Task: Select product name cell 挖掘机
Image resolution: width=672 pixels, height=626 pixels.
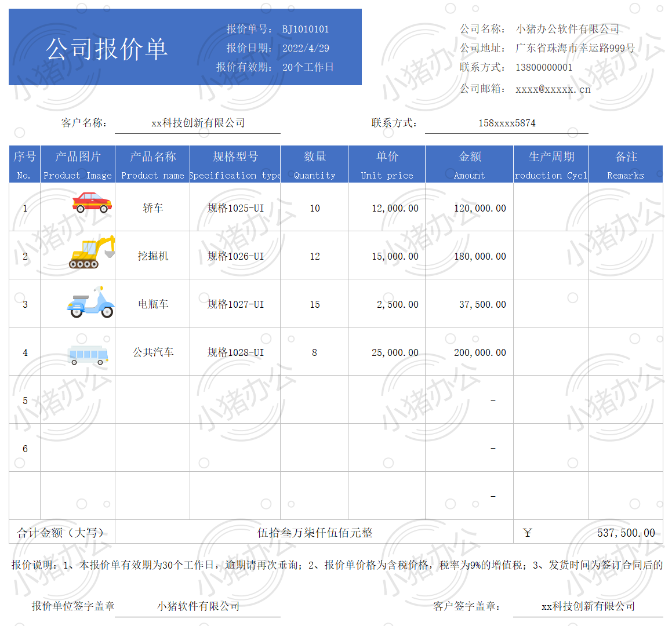Action: pos(152,256)
